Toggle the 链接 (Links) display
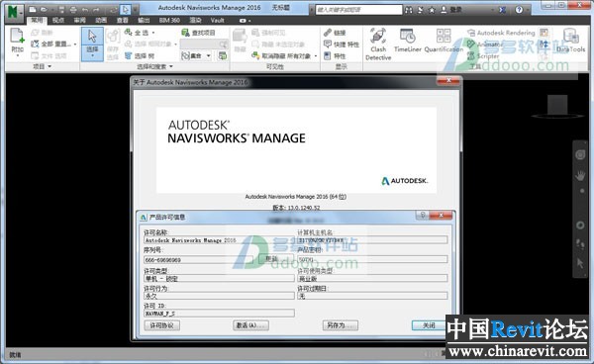 (335, 33)
